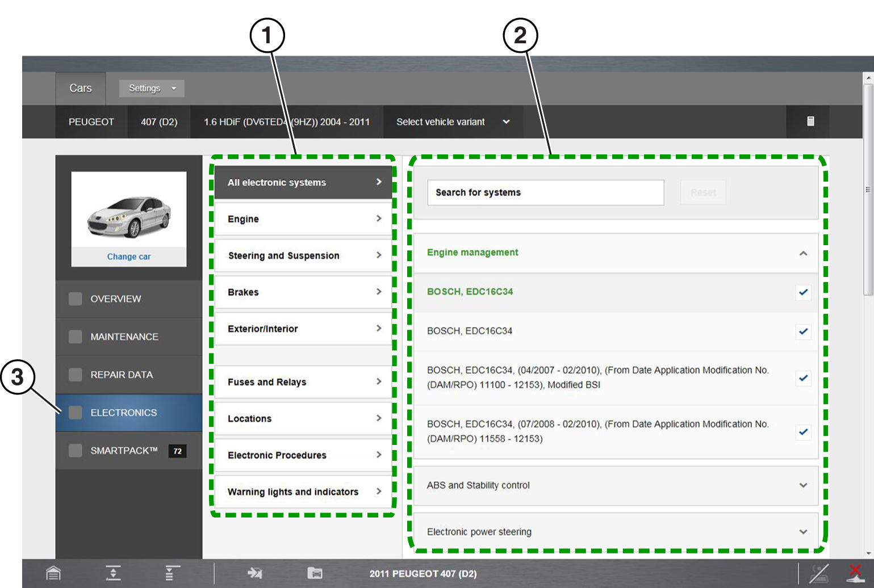
Task: Click the car with arrow icon in bottom bar
Action: coord(254,573)
